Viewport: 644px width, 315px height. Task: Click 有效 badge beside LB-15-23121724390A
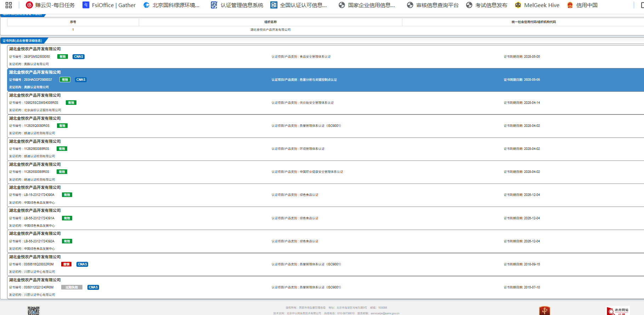coord(67,195)
